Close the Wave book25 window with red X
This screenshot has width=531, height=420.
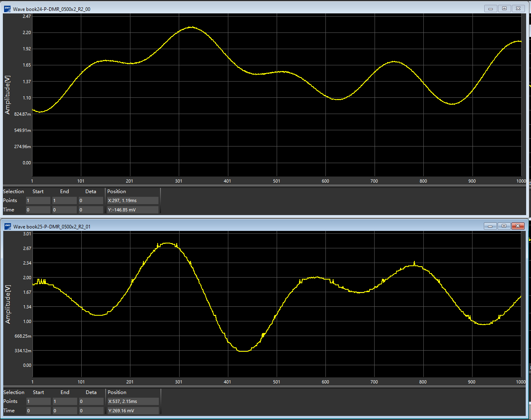(x=518, y=226)
